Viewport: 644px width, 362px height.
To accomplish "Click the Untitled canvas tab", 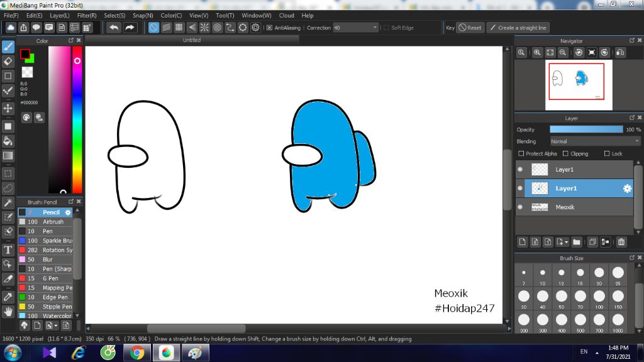I will [x=192, y=40].
